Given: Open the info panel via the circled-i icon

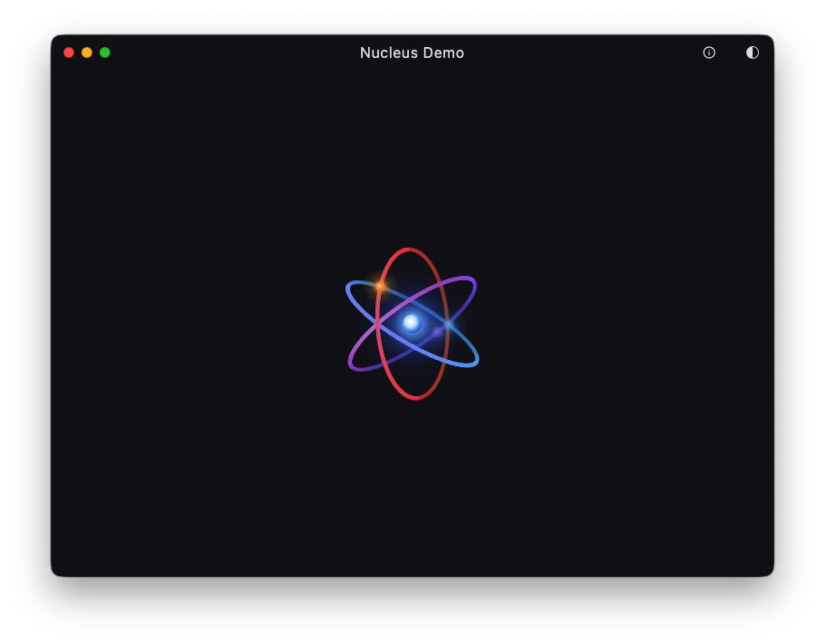Looking at the screenshot, I should 708,52.
